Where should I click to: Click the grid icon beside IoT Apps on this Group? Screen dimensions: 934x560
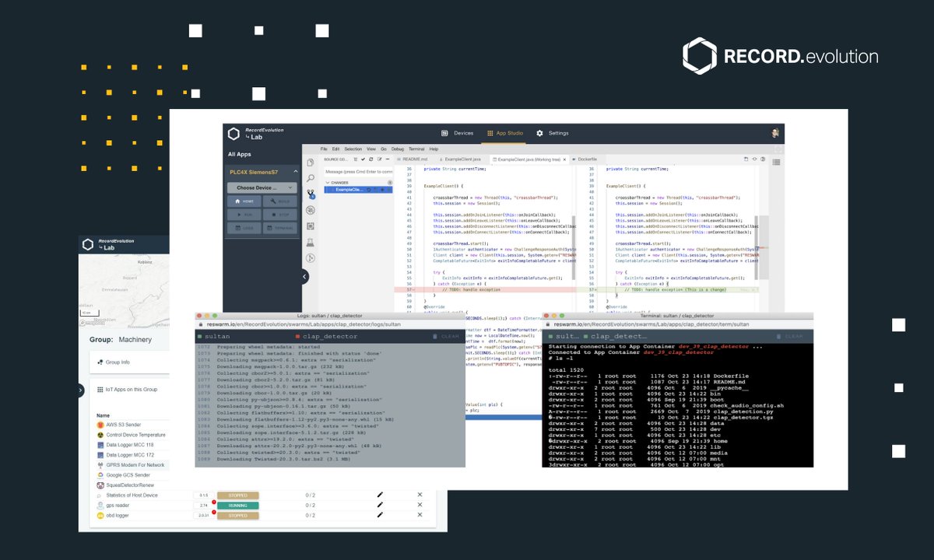tap(99, 390)
